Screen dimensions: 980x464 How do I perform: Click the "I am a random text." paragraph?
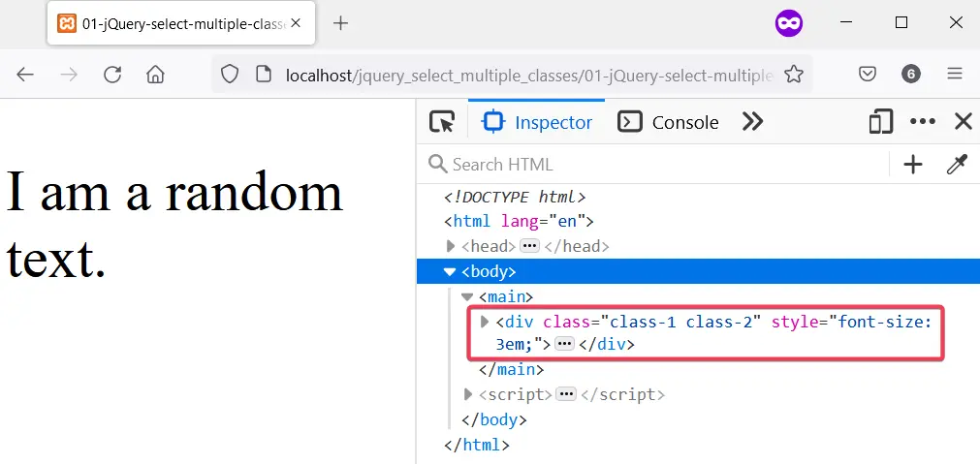coord(174,225)
